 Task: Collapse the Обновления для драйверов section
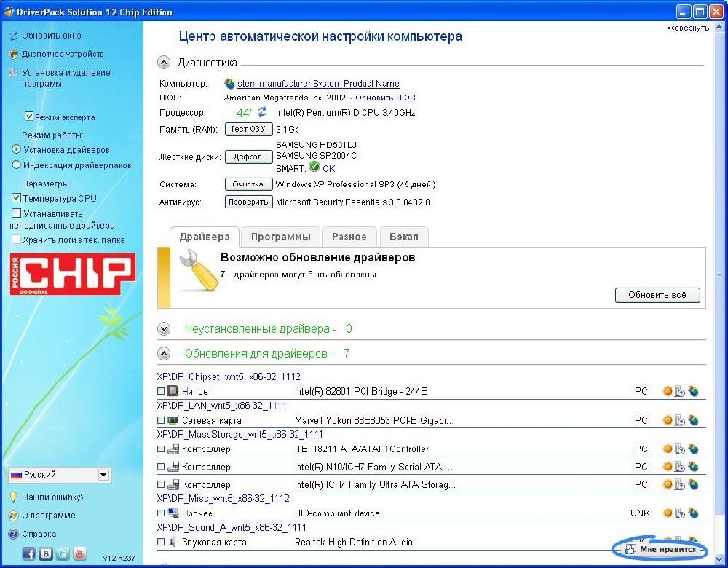coord(163,353)
